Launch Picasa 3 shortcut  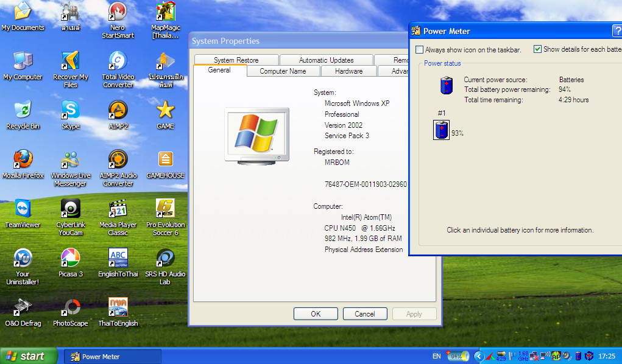(x=70, y=259)
